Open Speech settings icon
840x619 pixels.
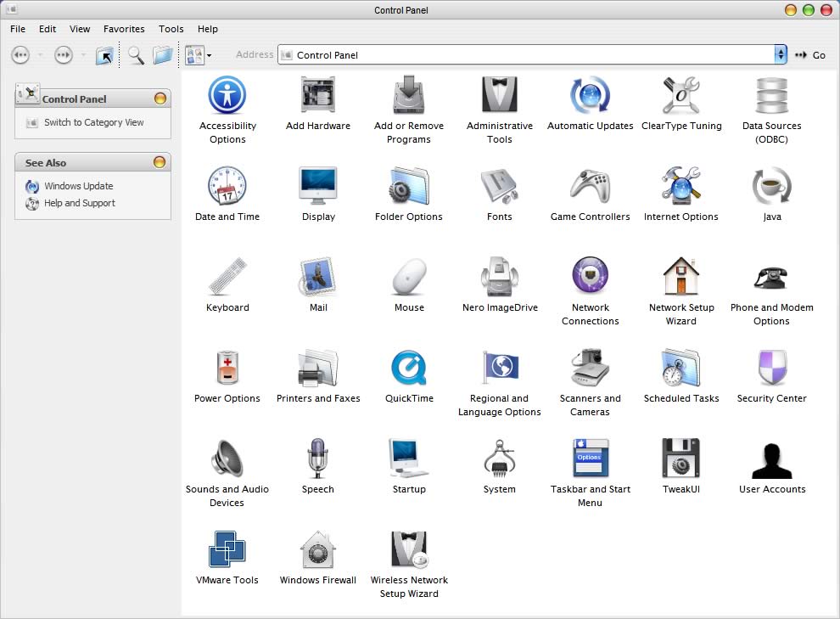point(317,459)
